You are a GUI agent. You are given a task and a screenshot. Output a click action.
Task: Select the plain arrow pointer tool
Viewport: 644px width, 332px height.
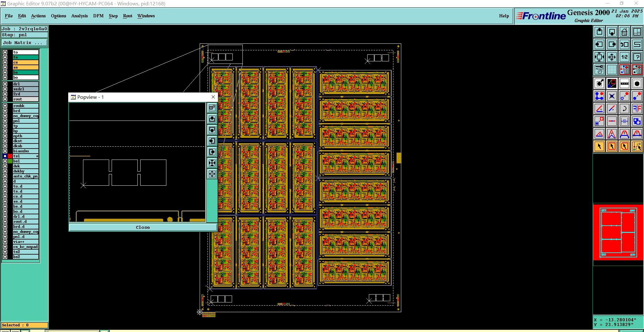point(599,146)
